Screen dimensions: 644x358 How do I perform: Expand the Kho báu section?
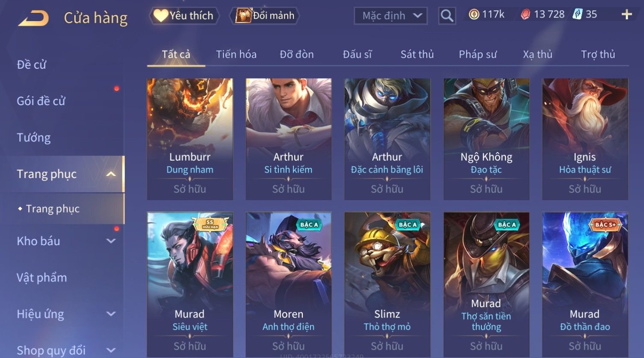tap(111, 241)
